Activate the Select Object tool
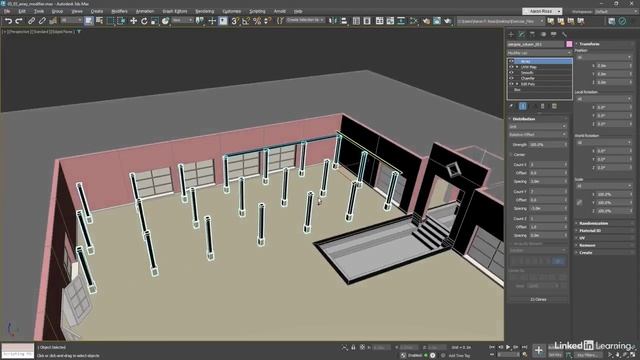Viewport: 640px width, 360px height. tap(89, 21)
